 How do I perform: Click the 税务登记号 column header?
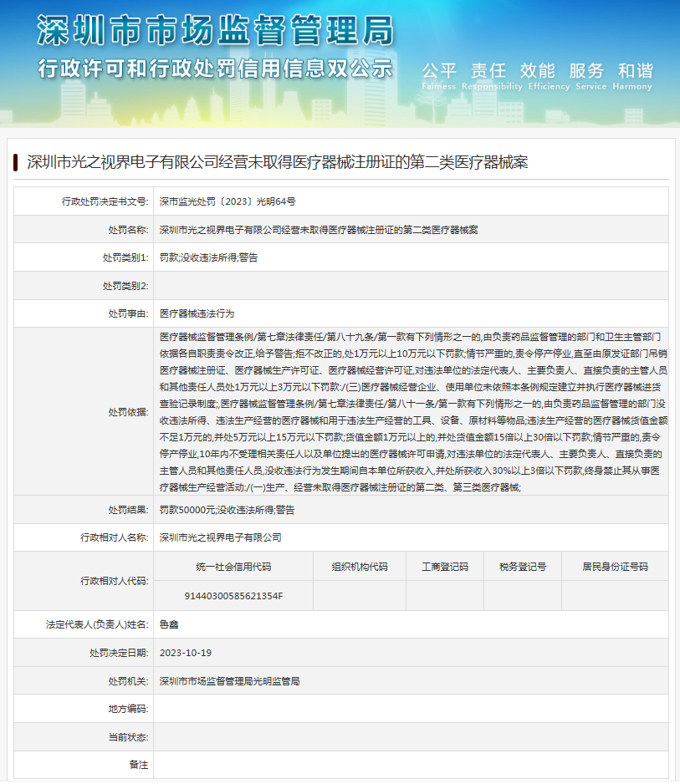[523, 567]
